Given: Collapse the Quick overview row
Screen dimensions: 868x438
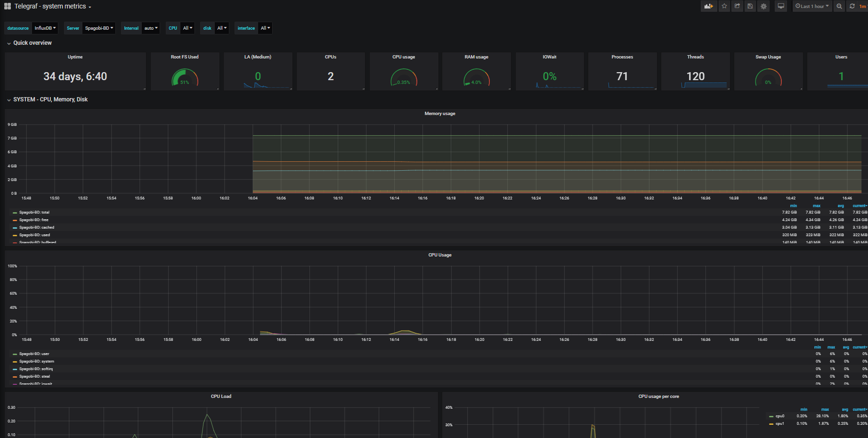Looking at the screenshot, I should (x=32, y=43).
